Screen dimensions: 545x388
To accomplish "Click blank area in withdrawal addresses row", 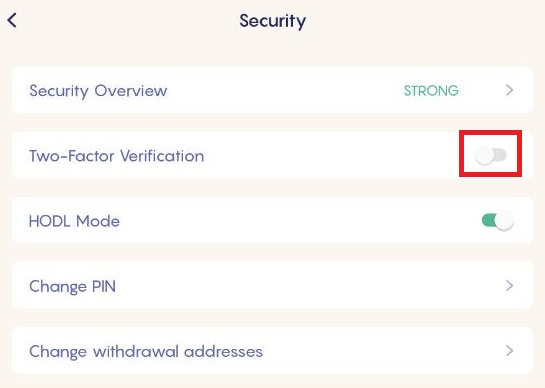I will [x=382, y=351].
